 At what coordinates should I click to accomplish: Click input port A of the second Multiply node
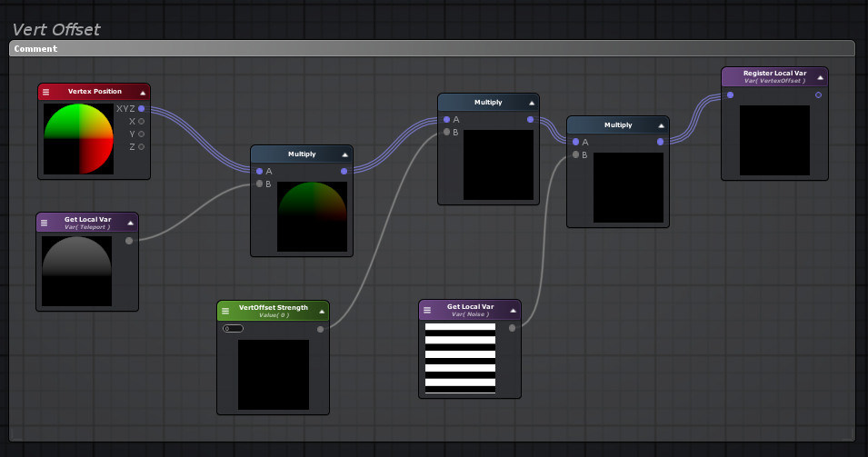pyautogui.click(x=447, y=120)
